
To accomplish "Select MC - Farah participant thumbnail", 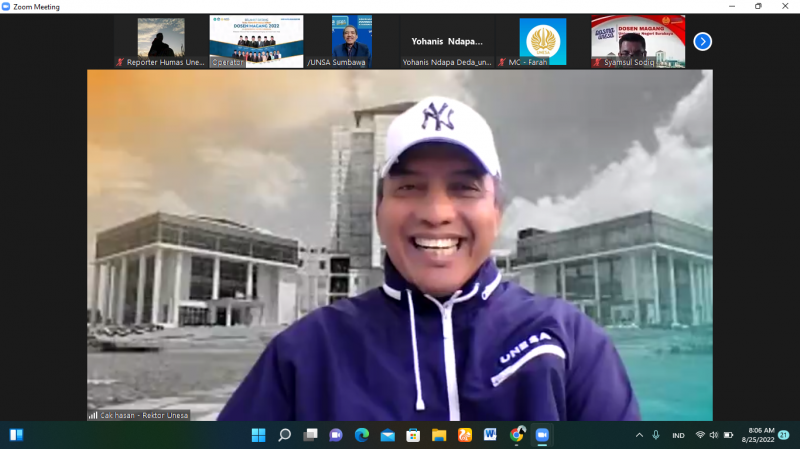I will [542, 41].
